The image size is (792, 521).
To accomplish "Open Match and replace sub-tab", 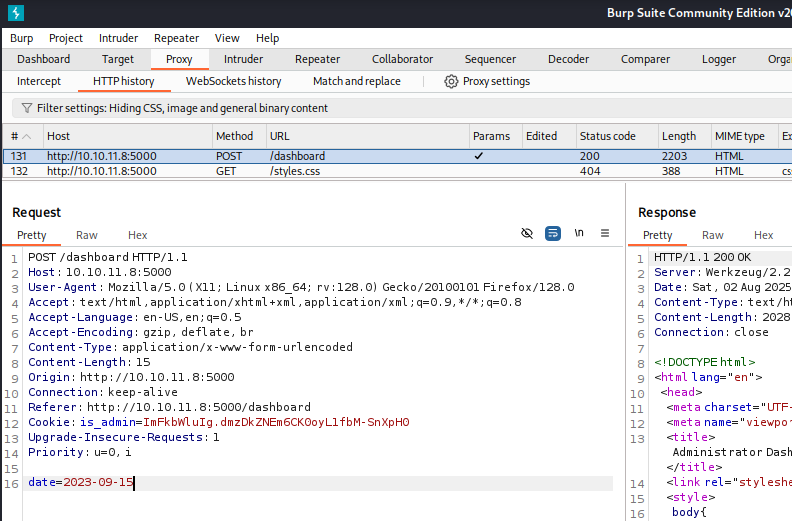I will coord(356,81).
